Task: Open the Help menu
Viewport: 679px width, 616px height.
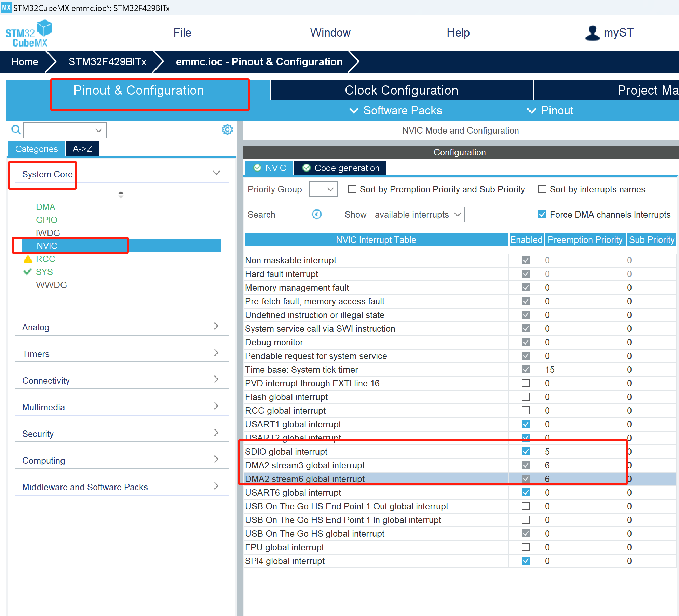Action: [x=458, y=33]
